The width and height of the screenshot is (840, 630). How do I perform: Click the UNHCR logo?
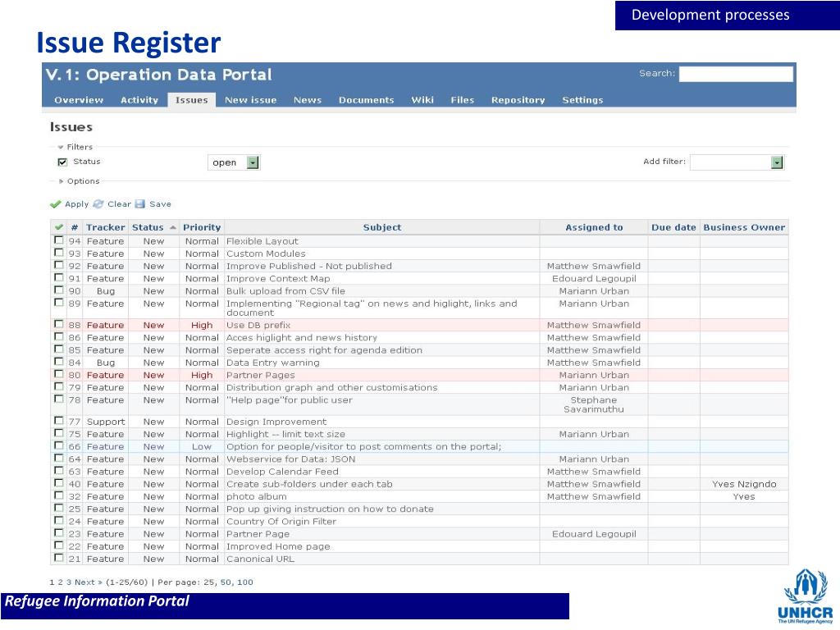point(804,596)
